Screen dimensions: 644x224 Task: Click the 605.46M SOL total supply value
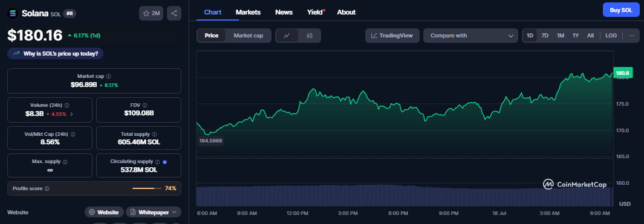139,142
